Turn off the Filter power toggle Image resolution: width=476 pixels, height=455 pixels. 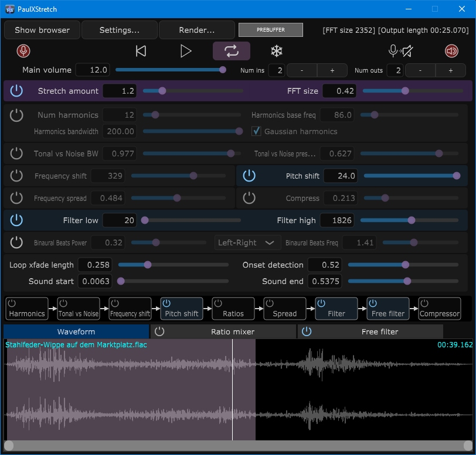coord(17,220)
